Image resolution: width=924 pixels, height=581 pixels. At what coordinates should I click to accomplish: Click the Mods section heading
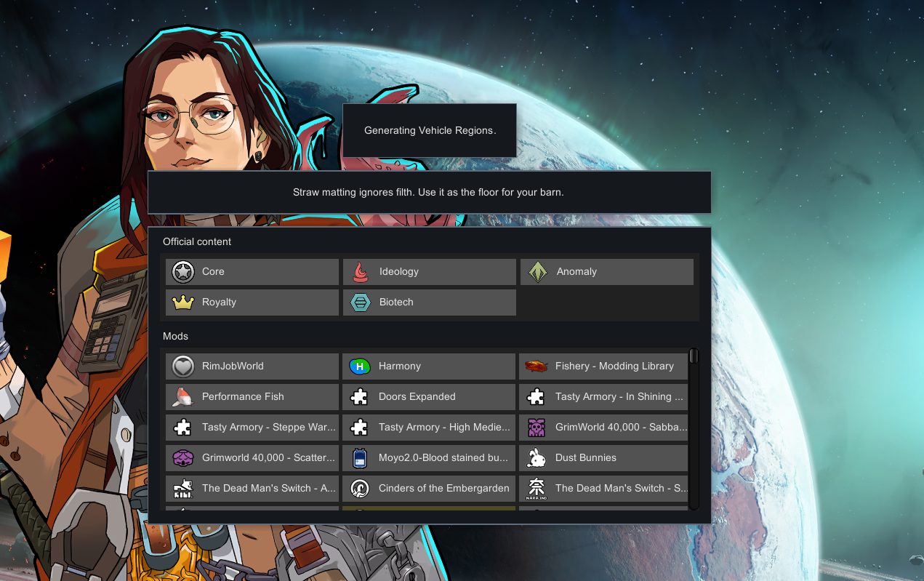(x=175, y=336)
